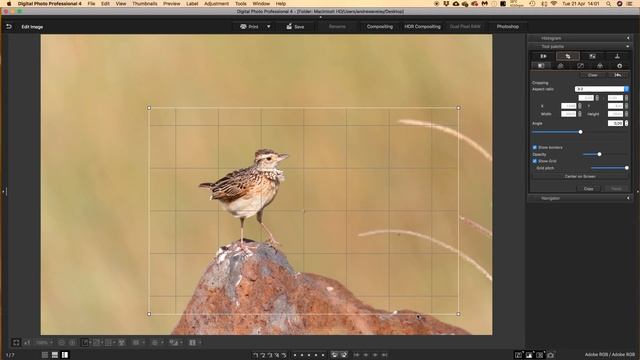The image size is (640, 360).
Task: Click the Opacity slider handle
Action: [x=599, y=154]
